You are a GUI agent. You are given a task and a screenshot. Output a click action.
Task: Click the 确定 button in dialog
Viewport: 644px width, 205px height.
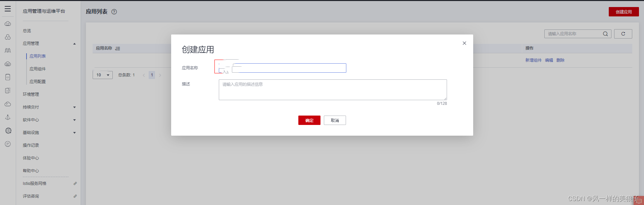pos(309,120)
